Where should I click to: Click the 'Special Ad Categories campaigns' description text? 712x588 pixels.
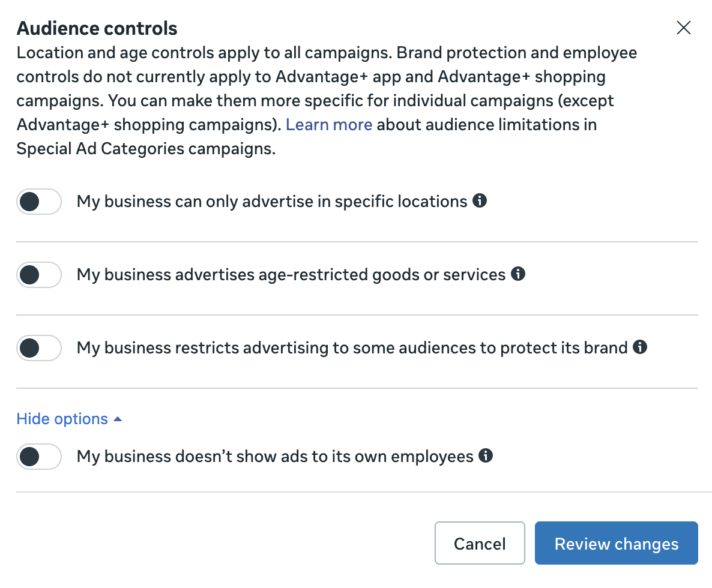point(146,149)
